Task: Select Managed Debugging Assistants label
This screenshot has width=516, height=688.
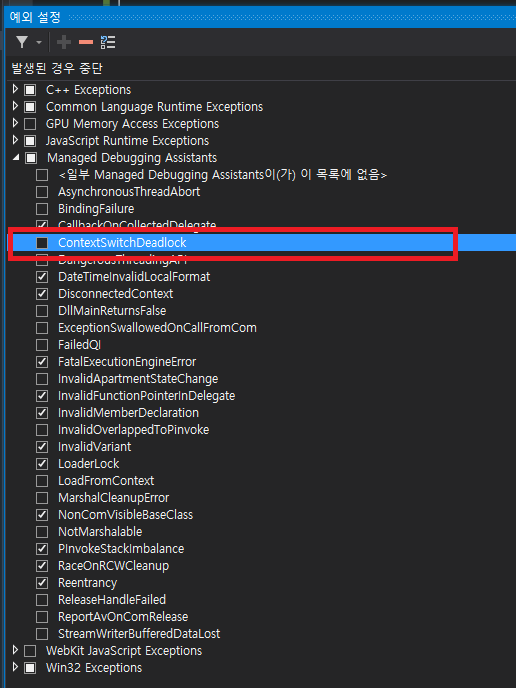Action: tap(132, 158)
